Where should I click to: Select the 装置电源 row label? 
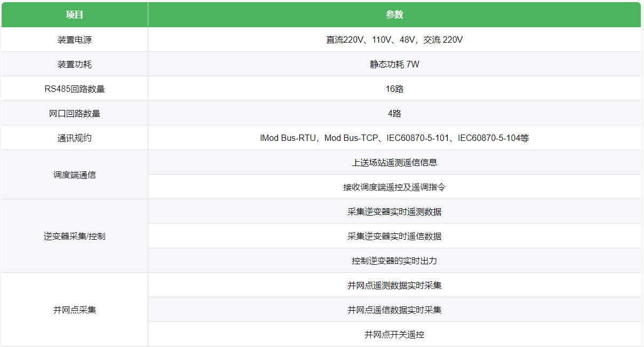point(75,40)
